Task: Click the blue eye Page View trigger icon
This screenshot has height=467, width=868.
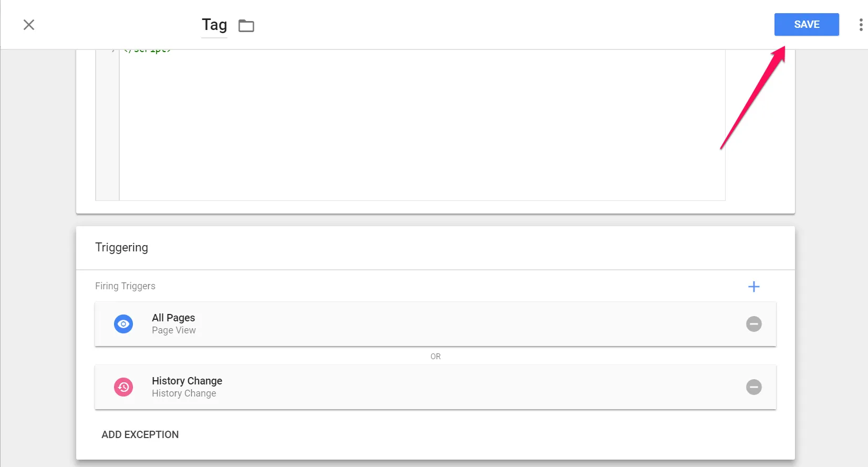Action: [x=123, y=324]
